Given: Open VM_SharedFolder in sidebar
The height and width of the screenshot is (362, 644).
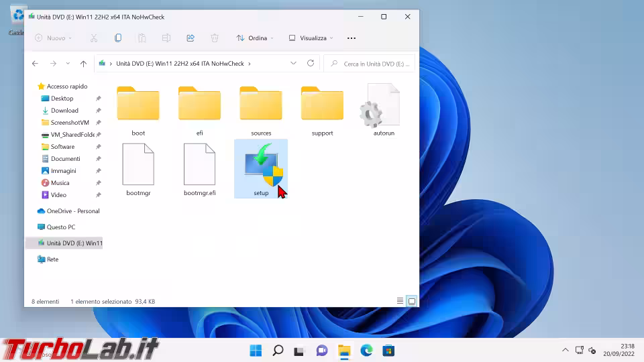Looking at the screenshot, I should pyautogui.click(x=68, y=135).
